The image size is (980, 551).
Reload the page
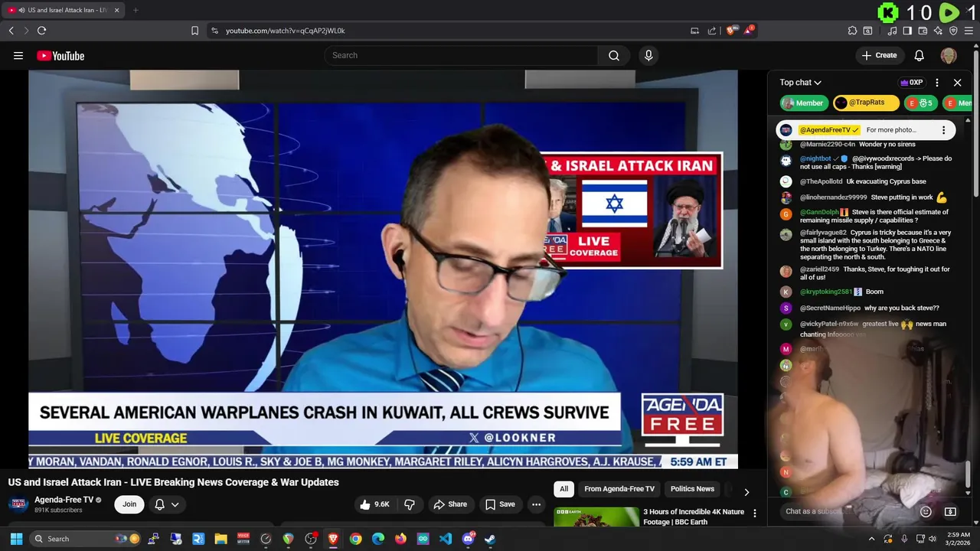coord(41,31)
